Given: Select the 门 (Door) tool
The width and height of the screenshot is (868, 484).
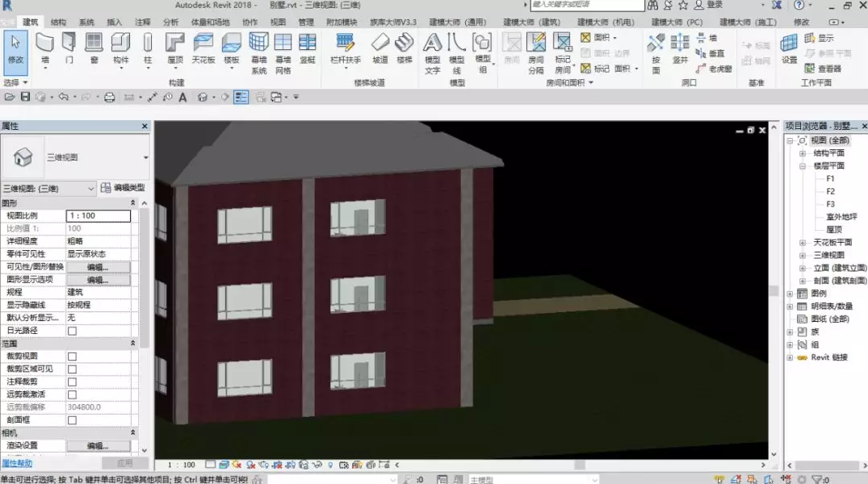Looking at the screenshot, I should click(69, 48).
